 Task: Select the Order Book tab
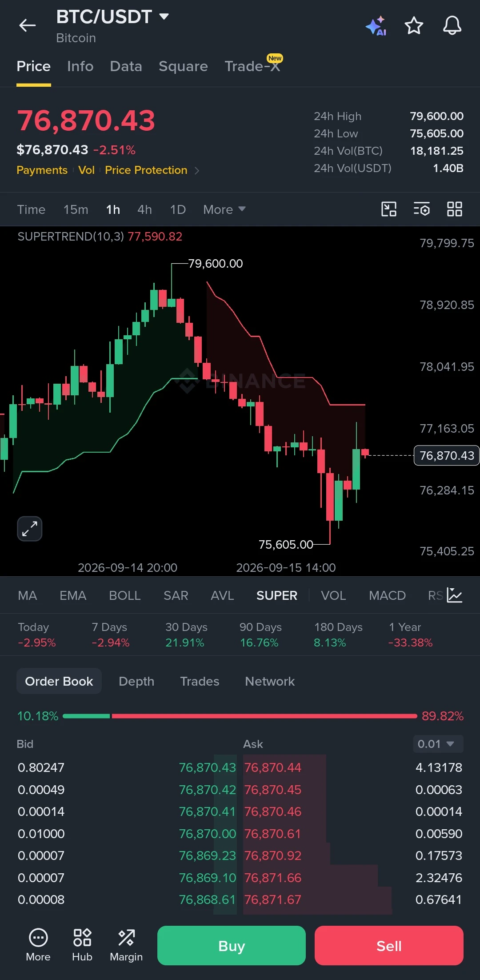pos(59,681)
